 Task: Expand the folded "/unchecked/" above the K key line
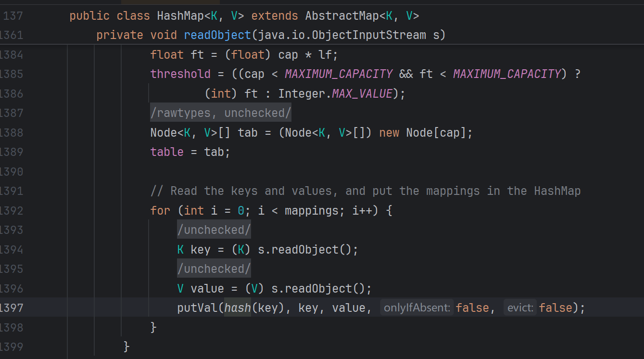(214, 230)
